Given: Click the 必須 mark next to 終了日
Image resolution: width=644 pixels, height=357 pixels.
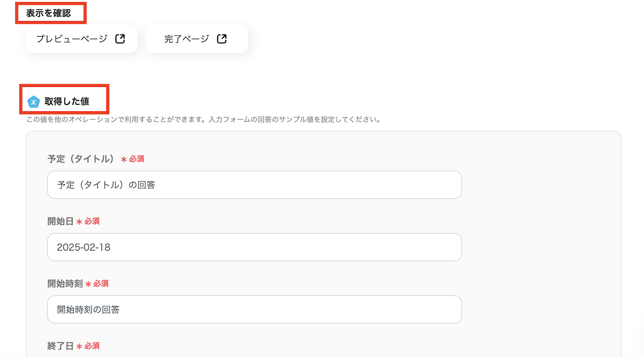Looking at the screenshot, I should pyautogui.click(x=92, y=346).
